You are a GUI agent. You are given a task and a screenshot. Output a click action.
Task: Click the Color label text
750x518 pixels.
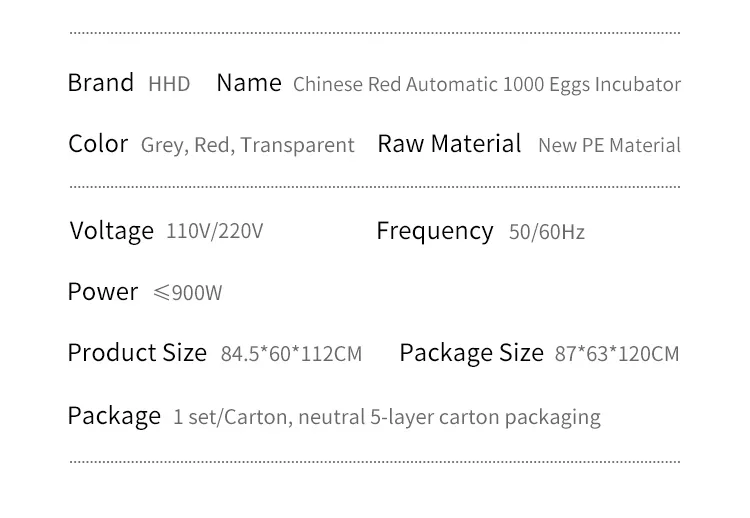pos(98,144)
